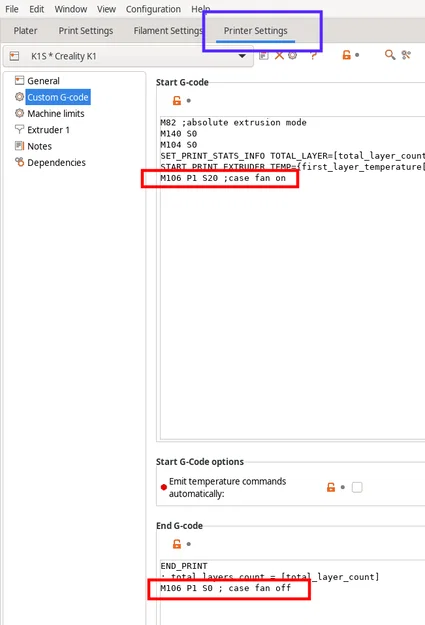The height and width of the screenshot is (625, 425).
Task: Click the Start G-Code options heading
Action: (200, 462)
